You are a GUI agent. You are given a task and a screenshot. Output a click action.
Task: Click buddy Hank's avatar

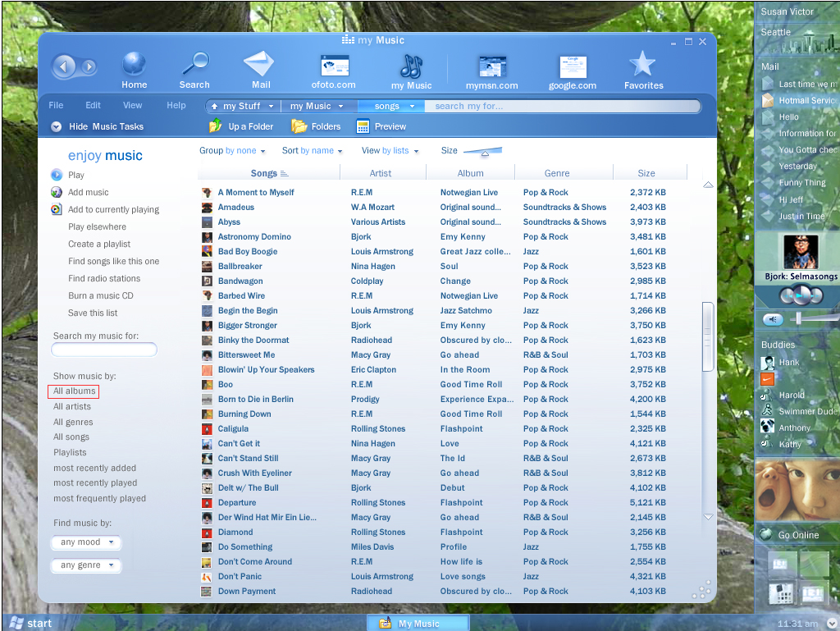(x=767, y=363)
